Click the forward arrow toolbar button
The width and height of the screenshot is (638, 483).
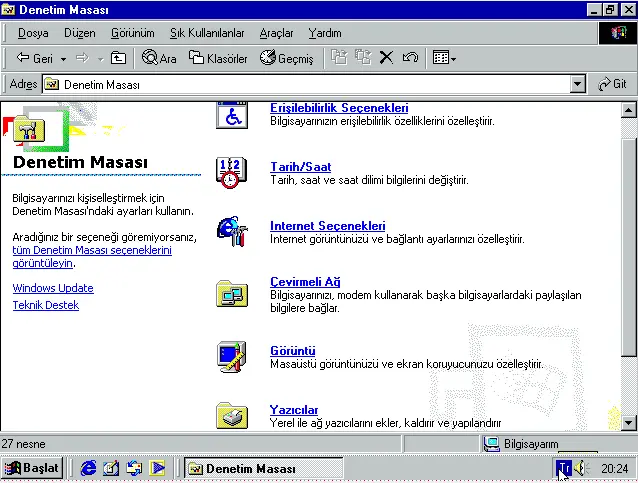pos(83,59)
